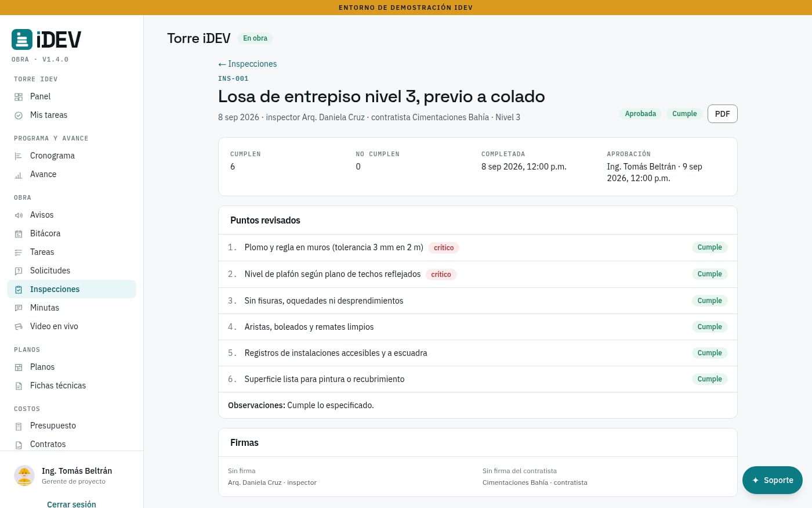This screenshot has width=812, height=508.
Task: Click the Tareas list icon
Action: point(19,253)
